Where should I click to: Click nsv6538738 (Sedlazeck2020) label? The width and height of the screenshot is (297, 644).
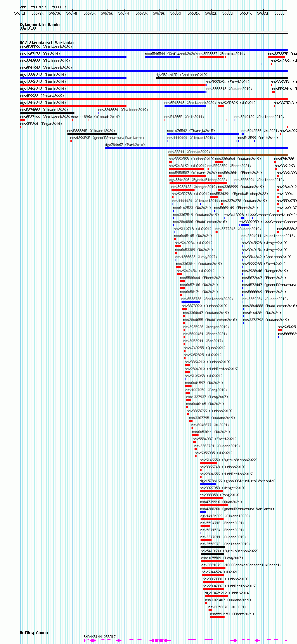208,299
